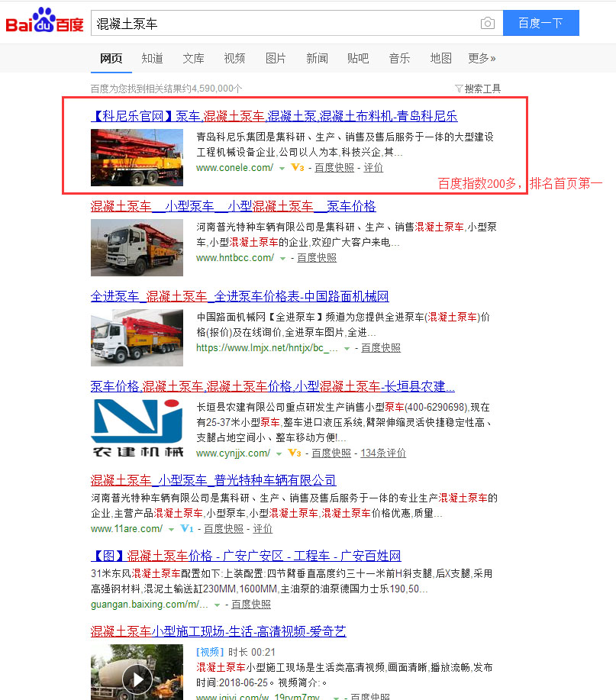Switch to the 图片 tab
The width and height of the screenshot is (616, 700).
276,59
